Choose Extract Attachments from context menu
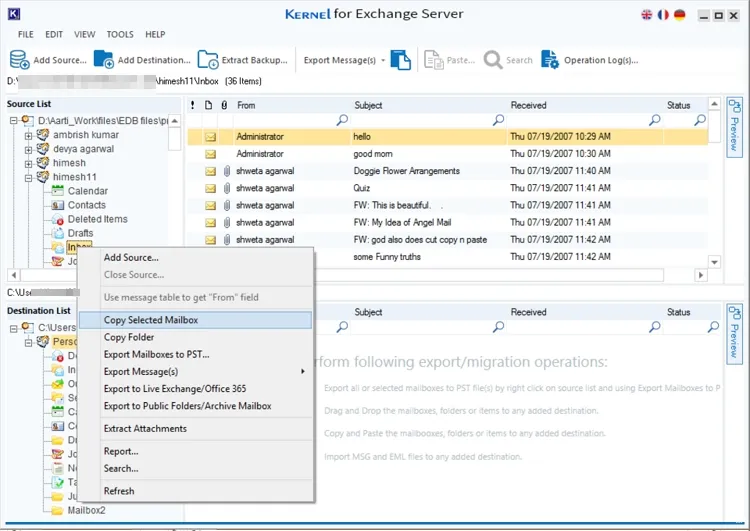750x531 pixels. [x=196, y=429]
